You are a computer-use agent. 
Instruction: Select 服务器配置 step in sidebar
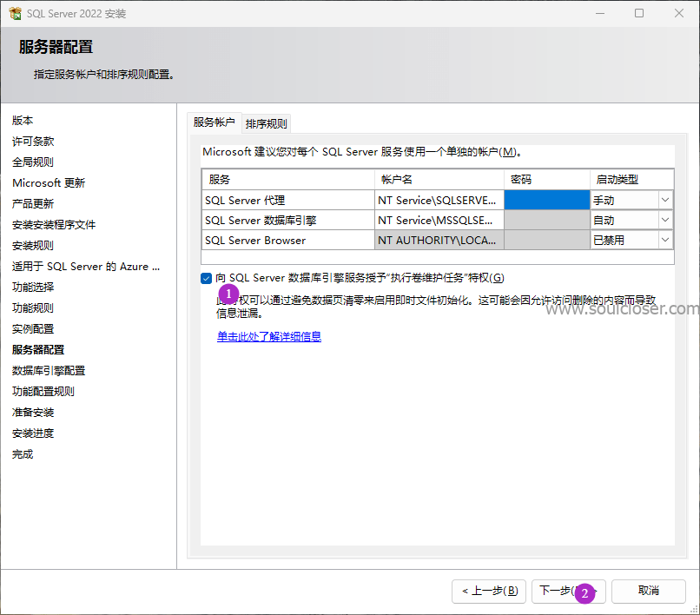tap(38, 350)
